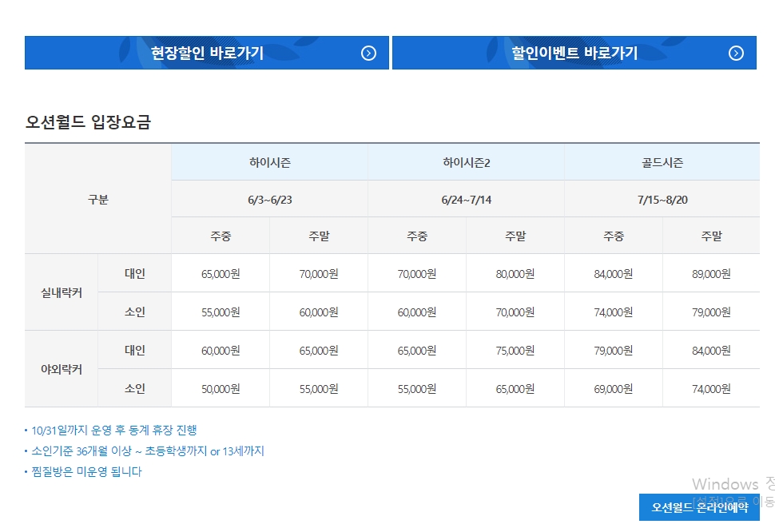Open the 현장할인 바로가기 banner
The width and height of the screenshot is (775, 532).
[x=207, y=53]
